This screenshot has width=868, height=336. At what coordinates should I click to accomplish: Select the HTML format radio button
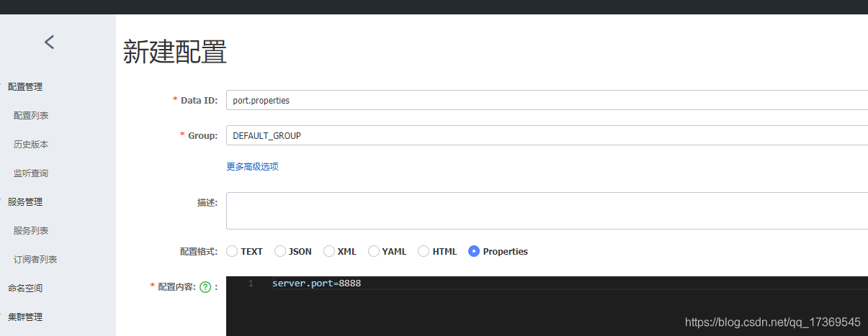[x=424, y=251]
